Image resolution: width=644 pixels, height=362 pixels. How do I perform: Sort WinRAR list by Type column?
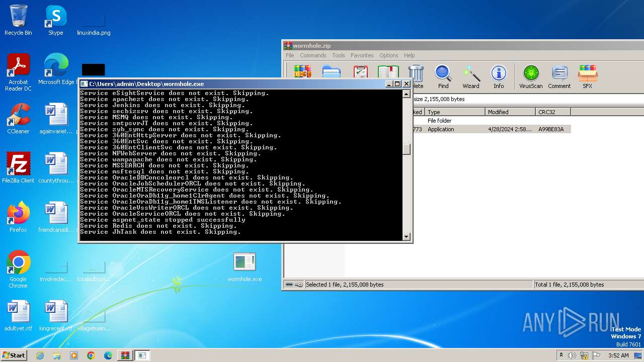click(455, 112)
